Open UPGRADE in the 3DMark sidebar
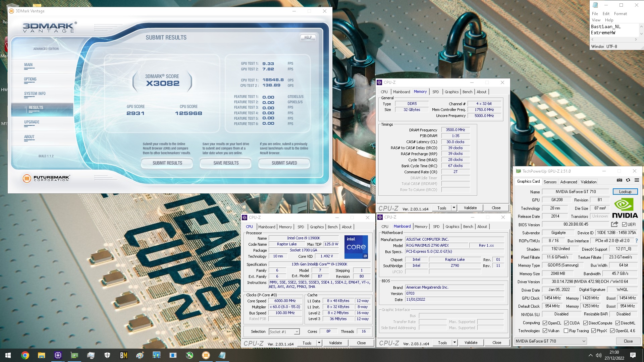This screenshot has height=362, width=644. (x=32, y=122)
